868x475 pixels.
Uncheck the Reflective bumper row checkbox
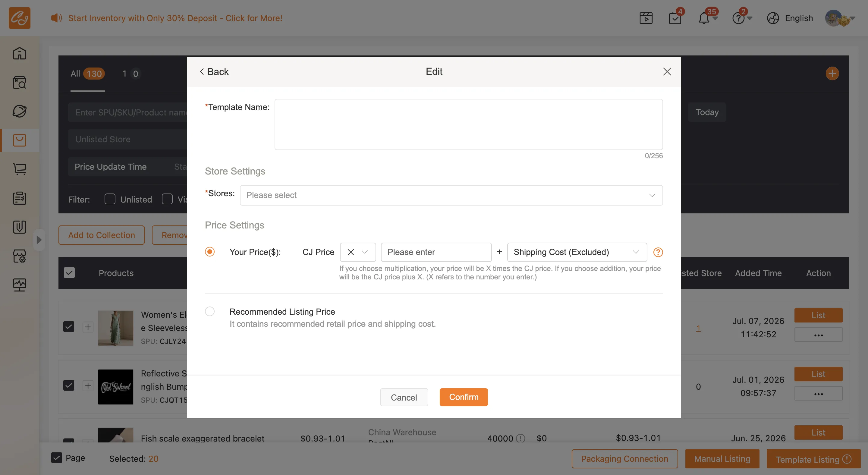coord(69,386)
